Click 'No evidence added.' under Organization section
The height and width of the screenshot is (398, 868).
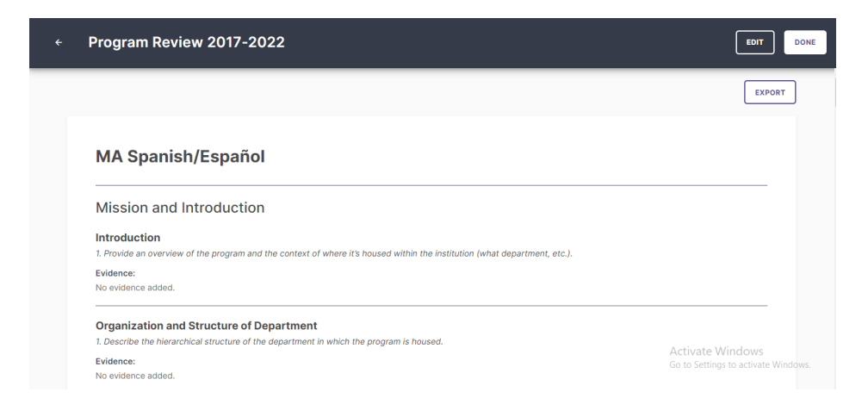tap(135, 376)
